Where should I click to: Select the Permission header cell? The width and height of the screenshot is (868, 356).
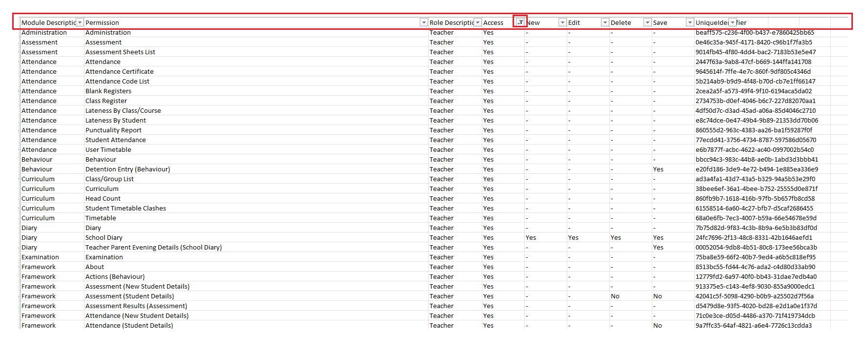(x=256, y=22)
